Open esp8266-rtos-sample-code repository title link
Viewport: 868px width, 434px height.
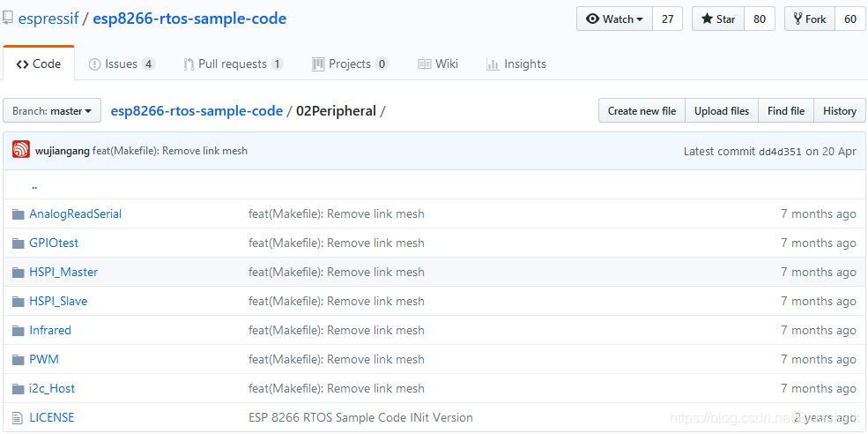(189, 19)
